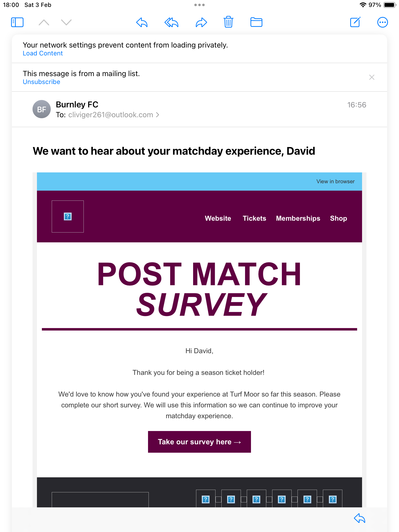399x532 pixels.
Task: Go to next message with down arrow
Action: pos(66,22)
